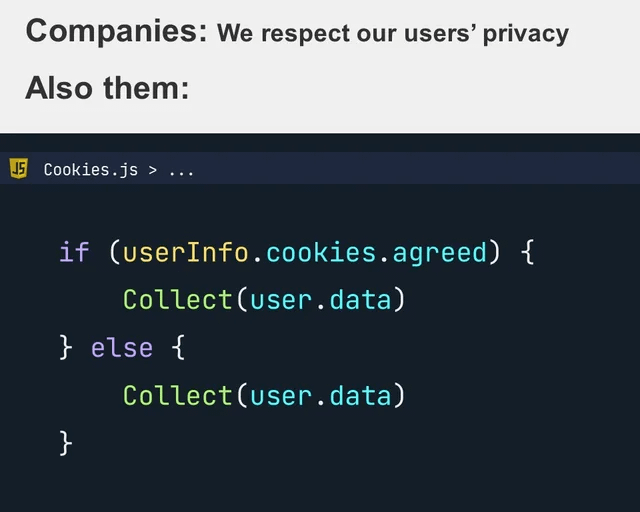The image size is (640, 512).
Task: Expand the breadcrumb chevron after Cookies.js
Action: 153,170
